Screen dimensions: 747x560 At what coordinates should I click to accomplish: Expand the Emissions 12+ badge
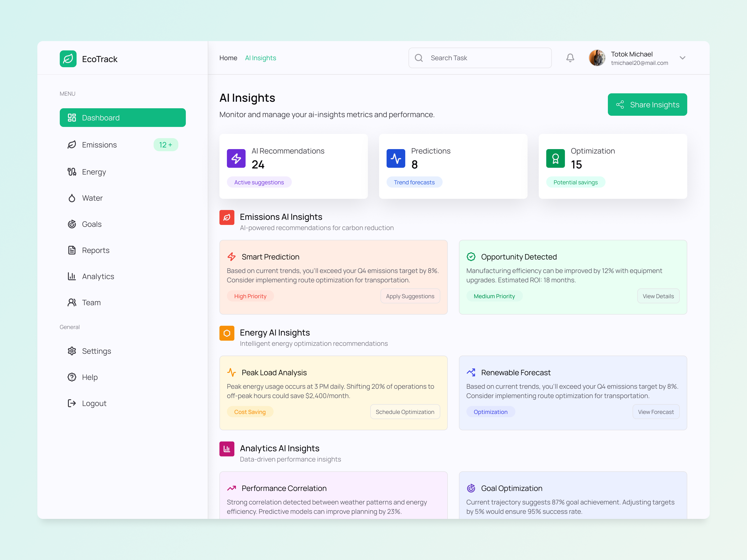pyautogui.click(x=166, y=144)
